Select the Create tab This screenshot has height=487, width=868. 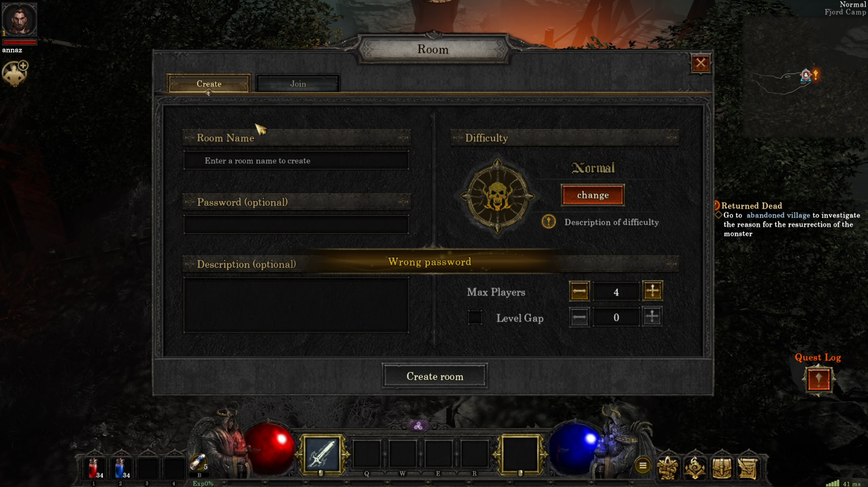pos(209,84)
